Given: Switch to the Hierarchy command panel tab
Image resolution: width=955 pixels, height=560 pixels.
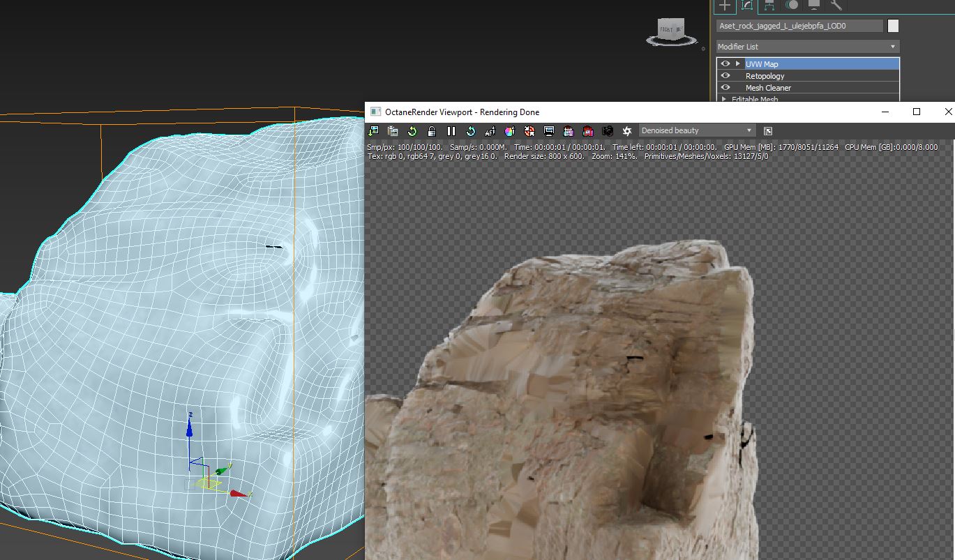Looking at the screenshot, I should pos(769,5).
